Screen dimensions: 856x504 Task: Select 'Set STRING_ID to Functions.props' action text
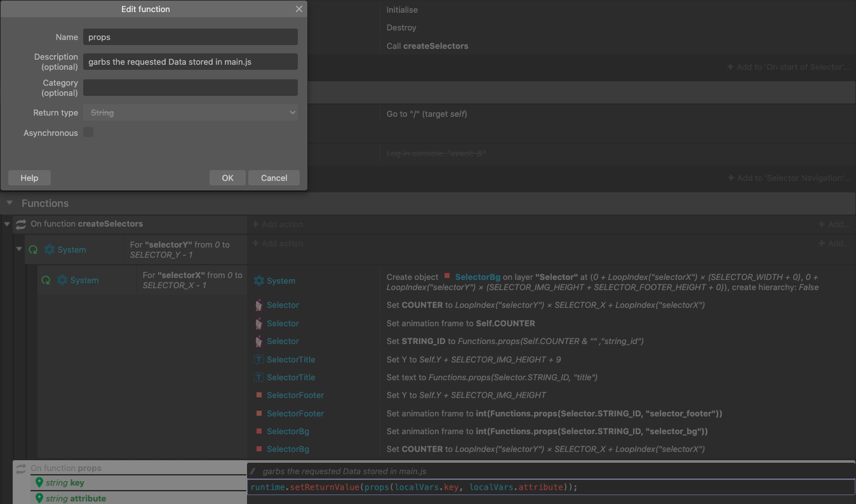515,342
